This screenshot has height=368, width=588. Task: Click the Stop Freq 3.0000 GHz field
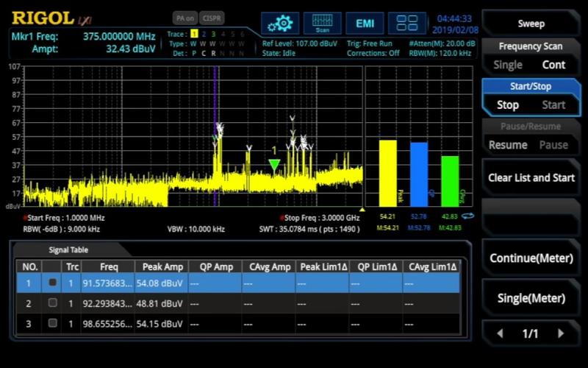tap(320, 218)
